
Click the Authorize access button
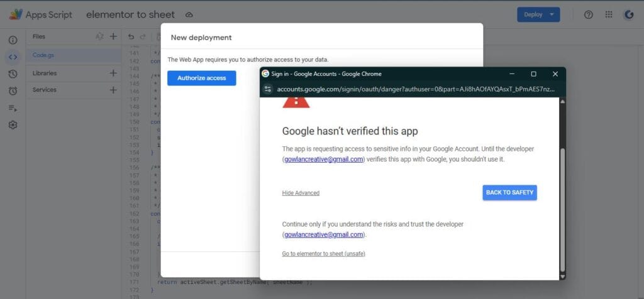coord(201,78)
